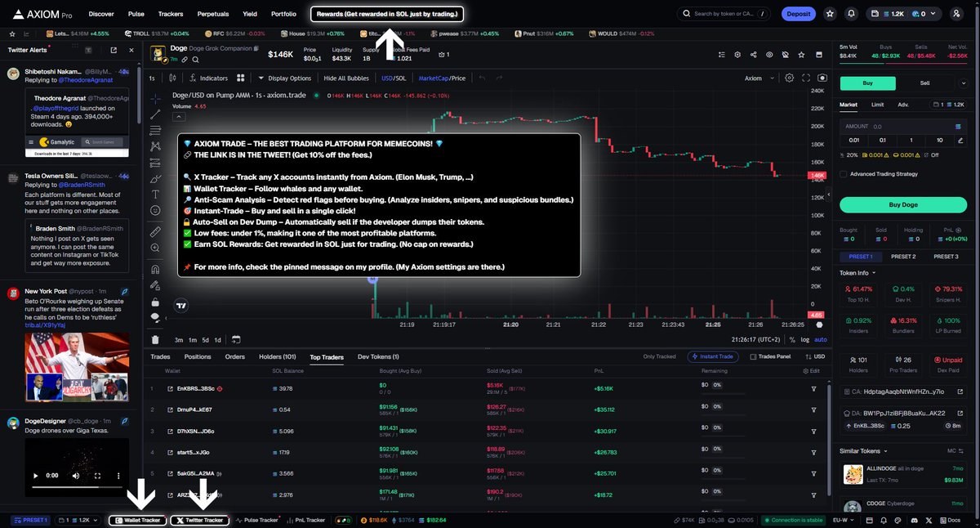
Task: Toggle magnet mode on chart
Action: click(x=155, y=269)
